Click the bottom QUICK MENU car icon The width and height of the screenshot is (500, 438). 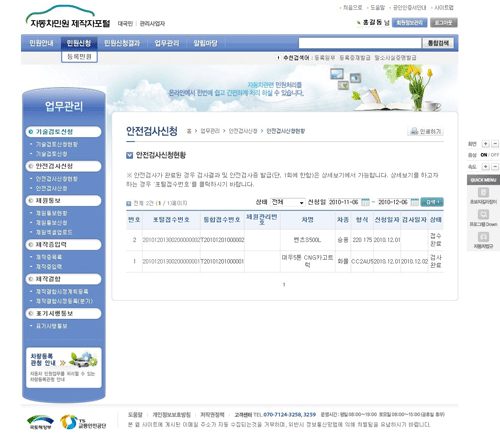pyautogui.click(x=483, y=237)
